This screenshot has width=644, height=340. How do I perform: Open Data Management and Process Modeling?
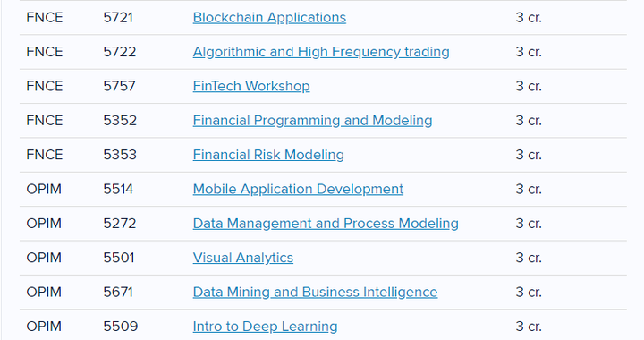pos(326,224)
